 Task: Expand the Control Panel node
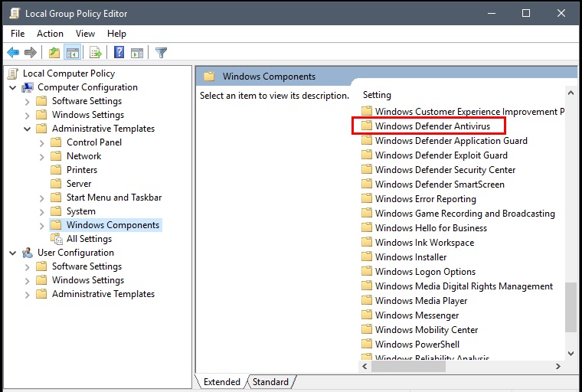41,143
